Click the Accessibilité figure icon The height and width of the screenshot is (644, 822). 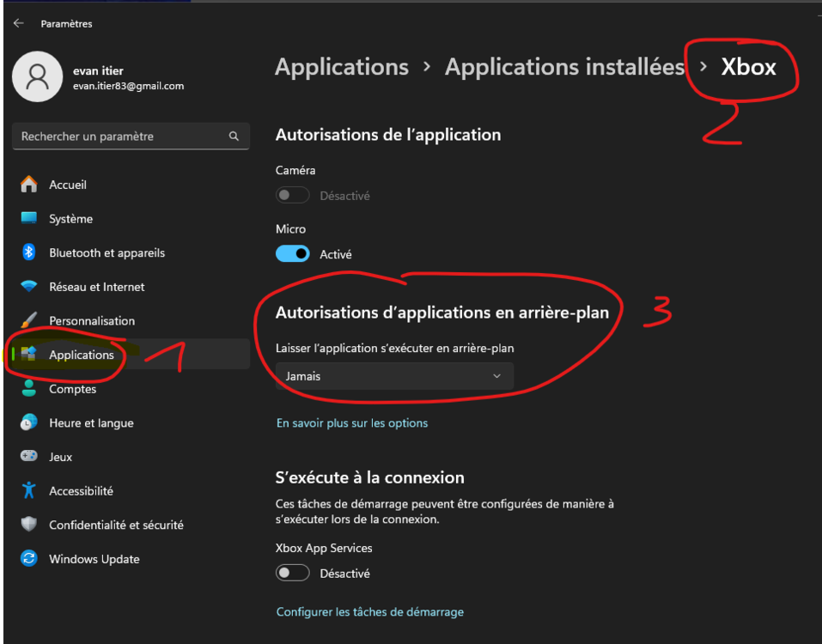click(x=29, y=490)
